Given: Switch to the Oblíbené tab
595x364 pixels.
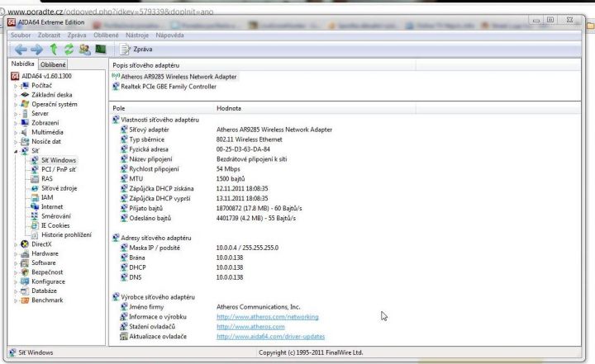Looking at the screenshot, I should pyautogui.click(x=53, y=64).
